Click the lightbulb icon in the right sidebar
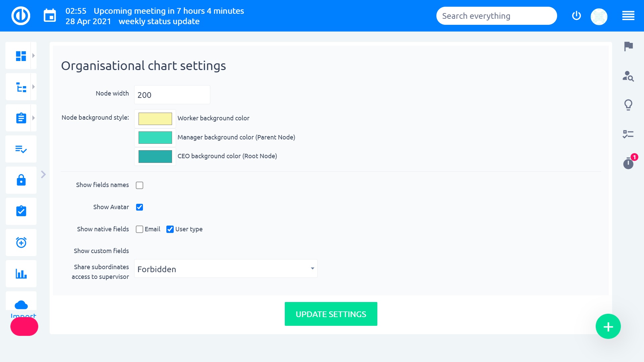This screenshot has height=362, width=644. [x=628, y=105]
